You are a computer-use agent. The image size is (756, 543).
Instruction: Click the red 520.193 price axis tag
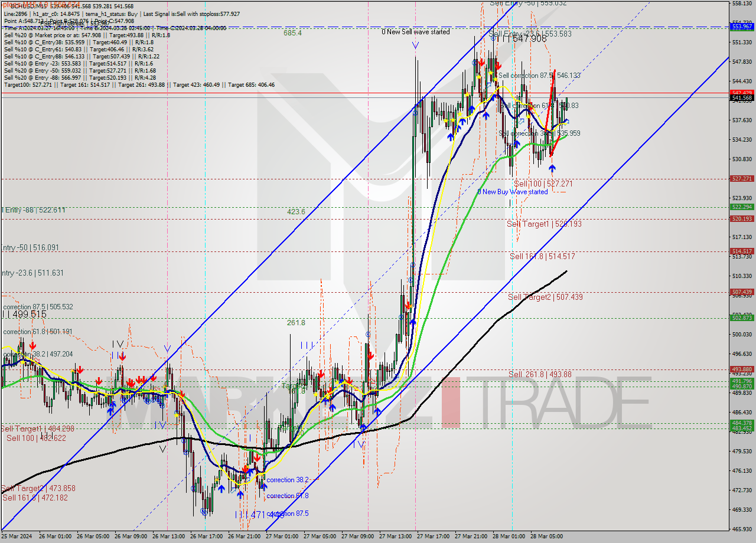pos(742,219)
